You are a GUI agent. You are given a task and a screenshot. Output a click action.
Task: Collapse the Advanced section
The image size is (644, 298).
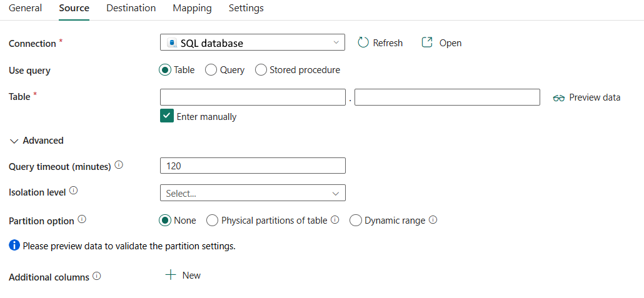click(14, 141)
